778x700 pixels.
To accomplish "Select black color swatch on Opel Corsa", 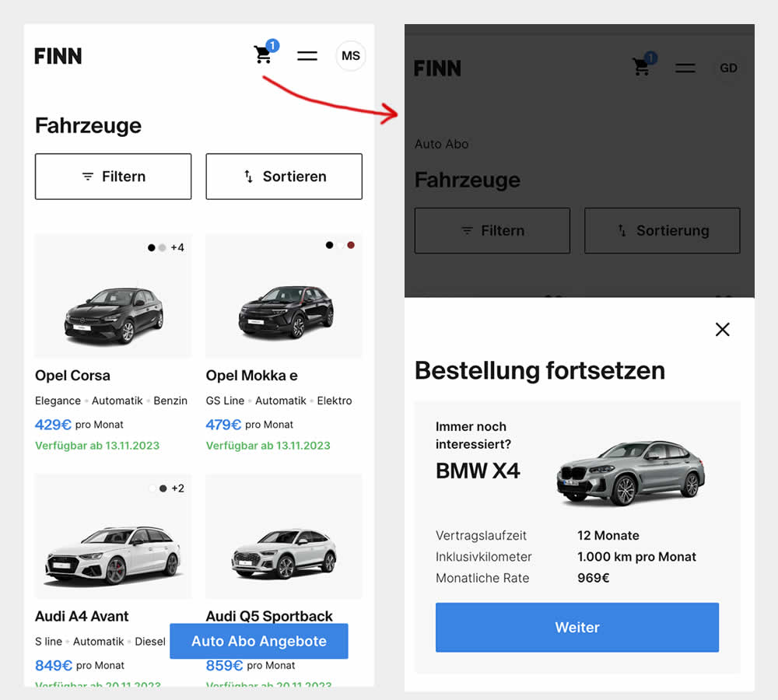I will (x=151, y=248).
